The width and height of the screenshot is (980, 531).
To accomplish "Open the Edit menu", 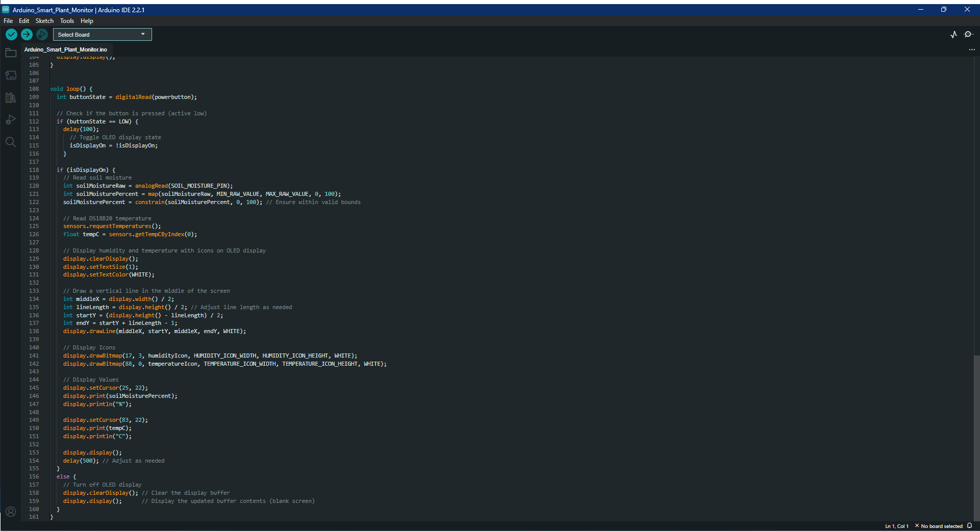I will pos(24,21).
